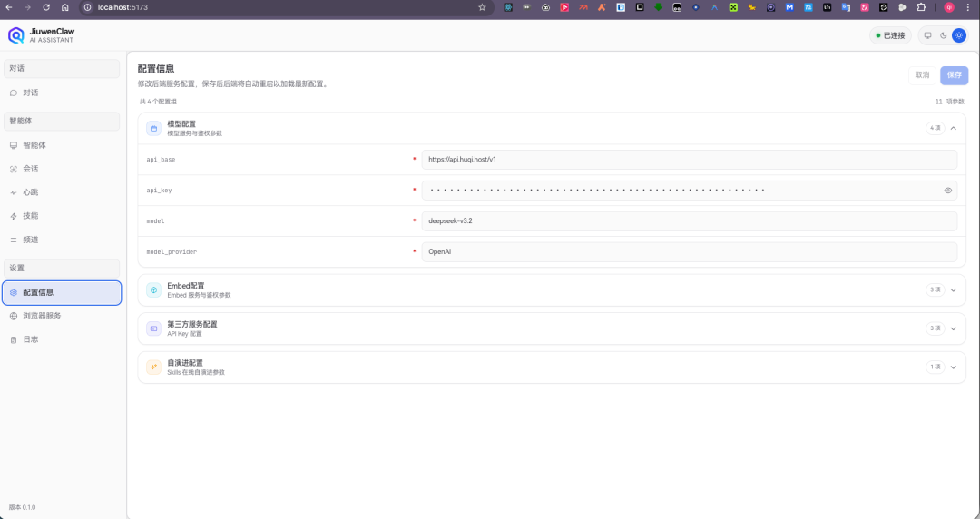
Task: Click the 11 项参数 count text
Action: pyautogui.click(x=949, y=102)
